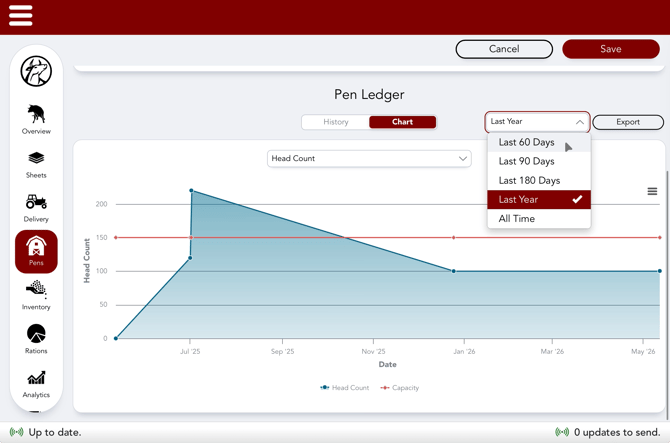Click the Nov '25 axis label
The height and width of the screenshot is (443, 670).
pyautogui.click(x=373, y=352)
